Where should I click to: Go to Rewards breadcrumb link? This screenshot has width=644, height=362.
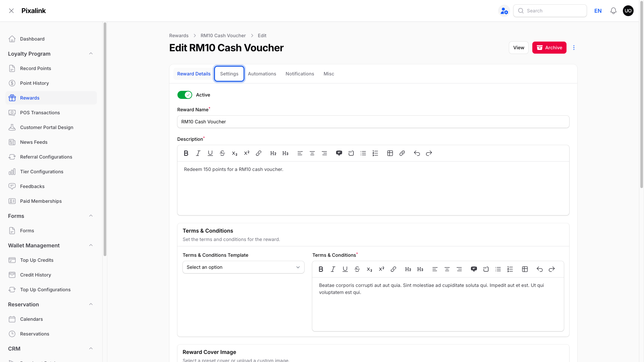tap(179, 36)
